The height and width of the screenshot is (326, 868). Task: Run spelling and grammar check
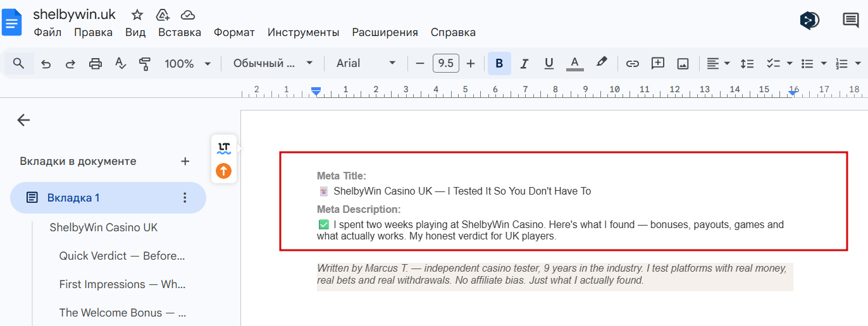coord(120,63)
